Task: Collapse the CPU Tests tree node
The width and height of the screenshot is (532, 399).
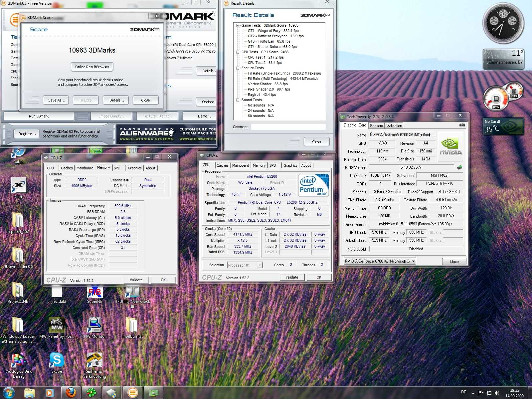Action: 238,52
